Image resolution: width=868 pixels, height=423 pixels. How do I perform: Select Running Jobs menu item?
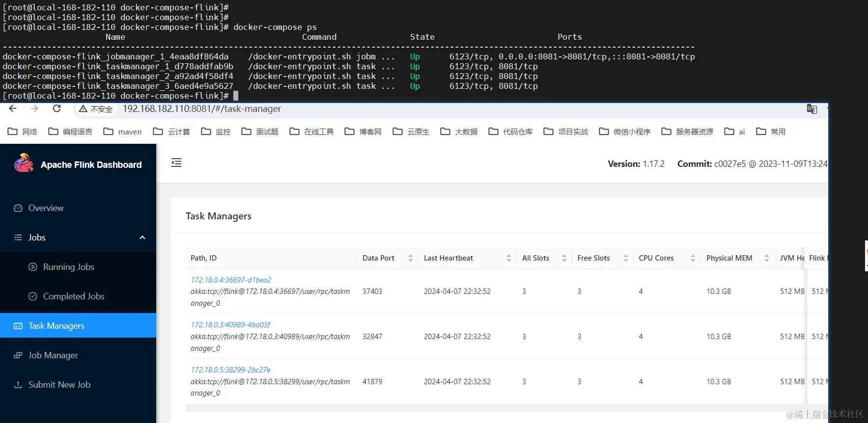(78, 267)
